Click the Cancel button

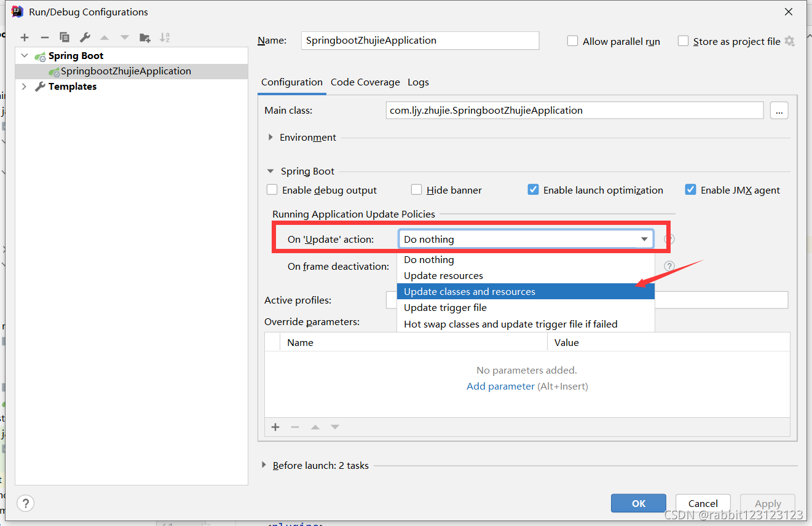pyautogui.click(x=703, y=503)
